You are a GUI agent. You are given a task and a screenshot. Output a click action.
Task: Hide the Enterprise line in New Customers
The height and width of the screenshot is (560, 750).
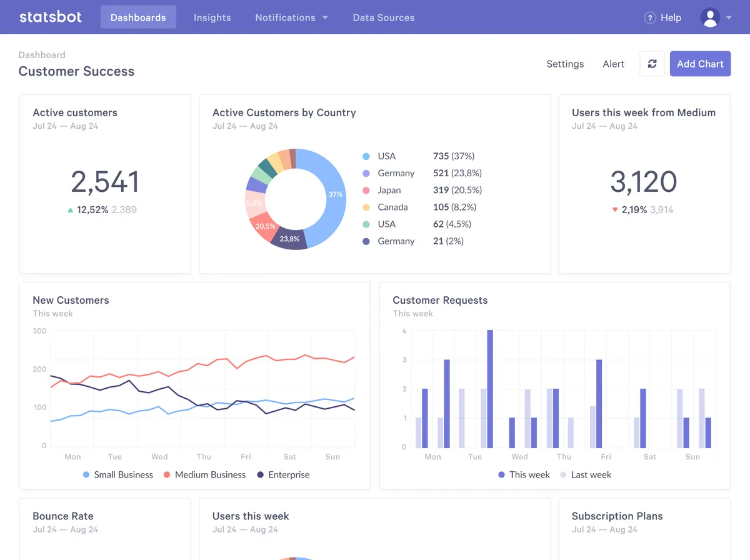[283, 474]
